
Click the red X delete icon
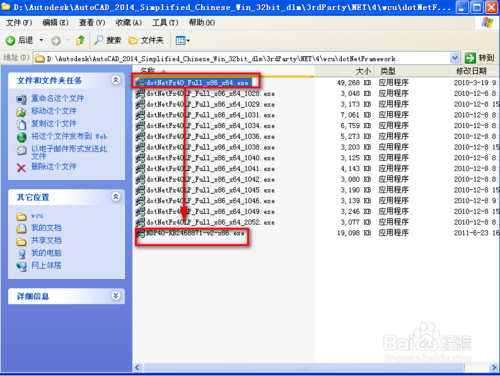click(21, 168)
